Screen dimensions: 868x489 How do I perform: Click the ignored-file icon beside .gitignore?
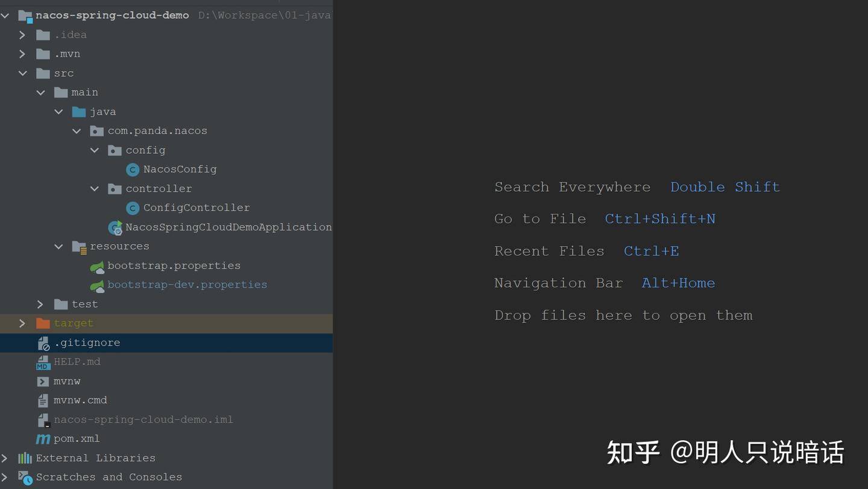(43, 342)
